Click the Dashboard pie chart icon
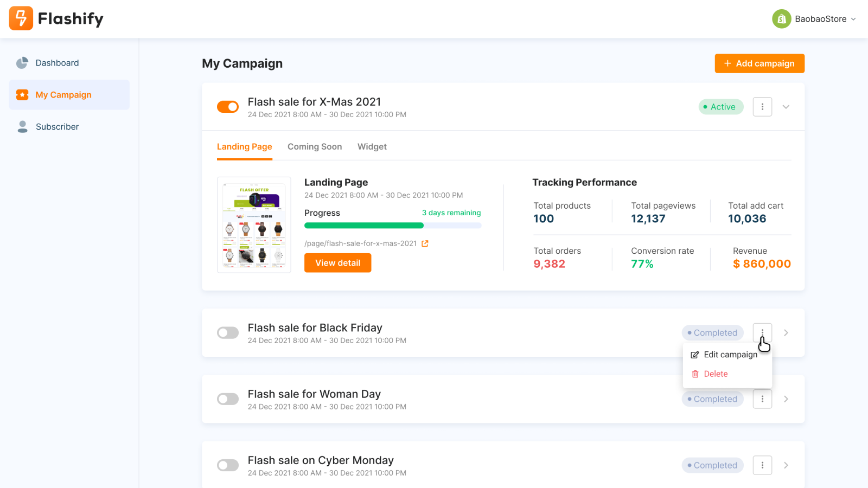 pos(22,63)
